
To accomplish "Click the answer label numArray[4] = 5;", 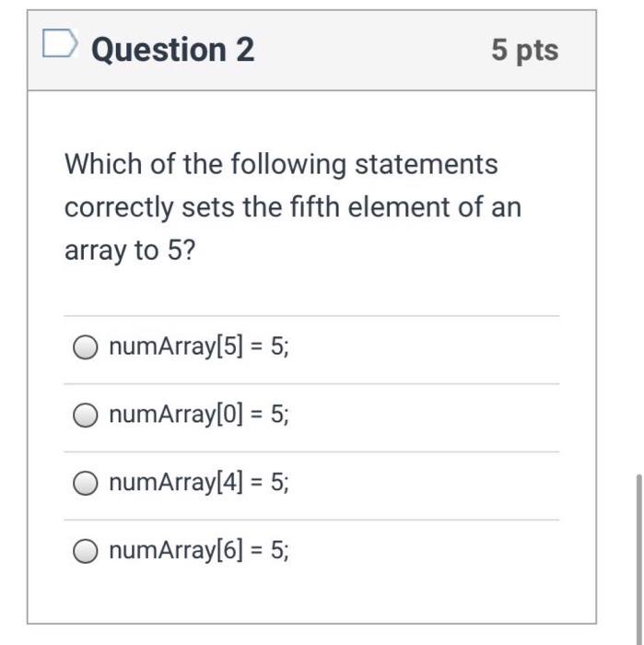I will click(199, 482).
